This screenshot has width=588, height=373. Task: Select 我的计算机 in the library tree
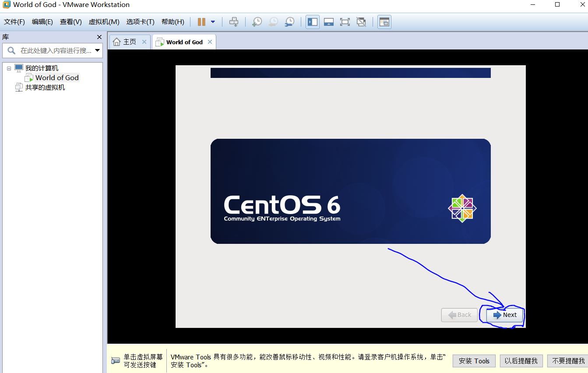[x=42, y=68]
